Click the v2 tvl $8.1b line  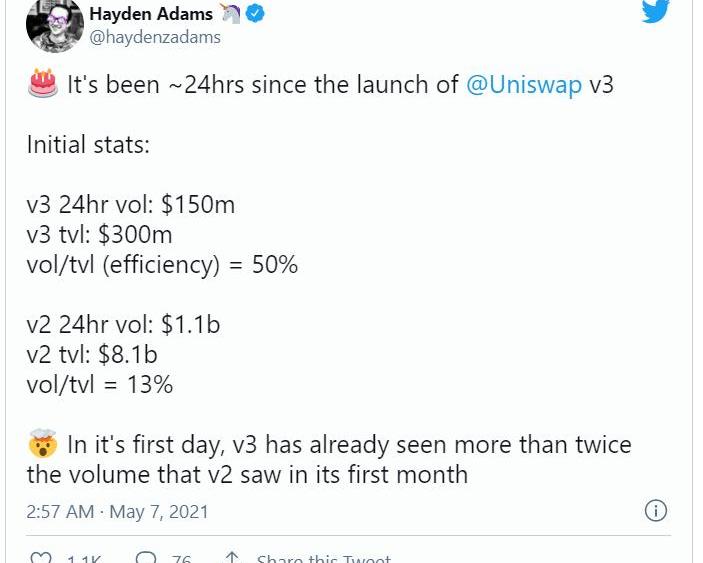pyautogui.click(x=92, y=355)
